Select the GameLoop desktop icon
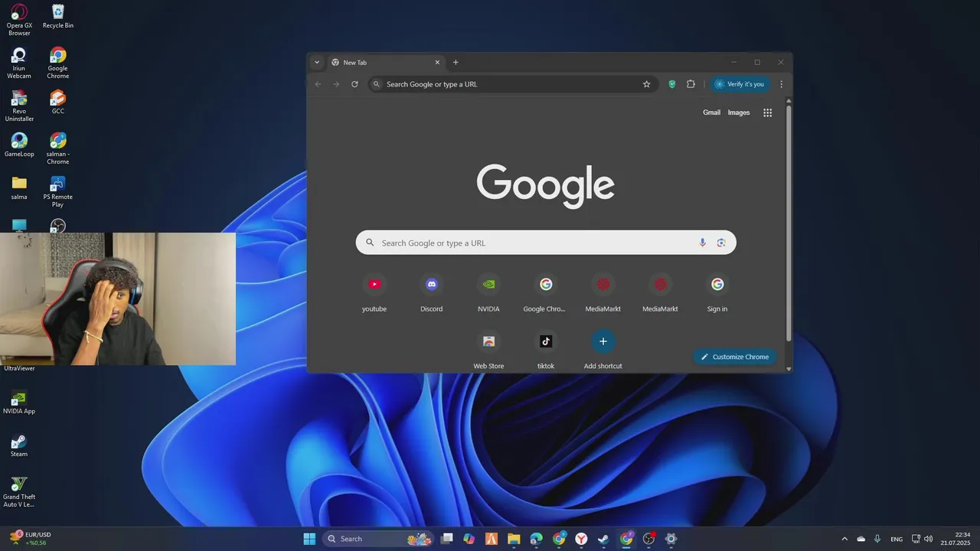Image resolution: width=980 pixels, height=551 pixels. 19,145
